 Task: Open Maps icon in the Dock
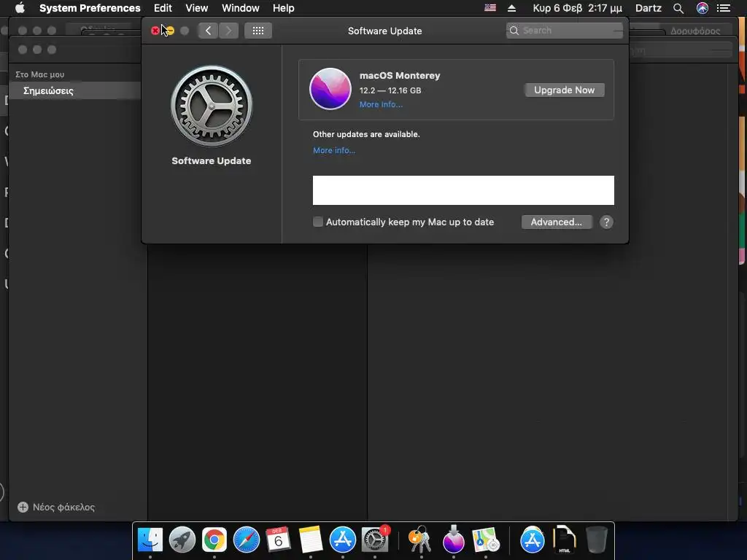click(485, 540)
